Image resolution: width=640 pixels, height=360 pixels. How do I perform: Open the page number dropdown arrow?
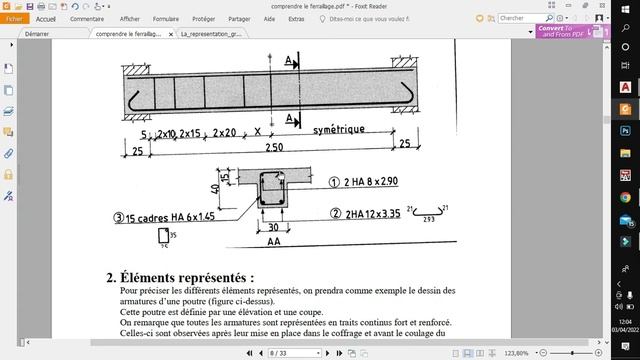pos(318,353)
